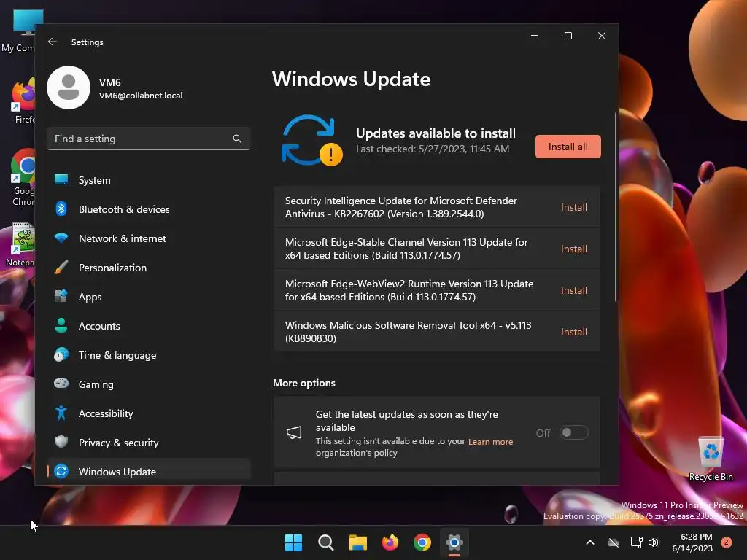Viewport: 747px width, 560px height.
Task: Select Privacy & security category
Action: click(x=149, y=443)
